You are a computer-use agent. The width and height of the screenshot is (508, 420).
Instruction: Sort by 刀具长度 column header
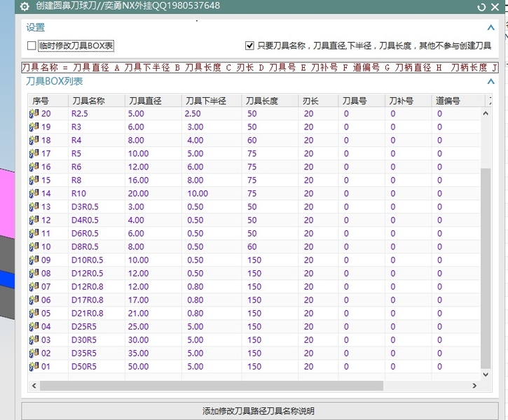click(x=270, y=101)
